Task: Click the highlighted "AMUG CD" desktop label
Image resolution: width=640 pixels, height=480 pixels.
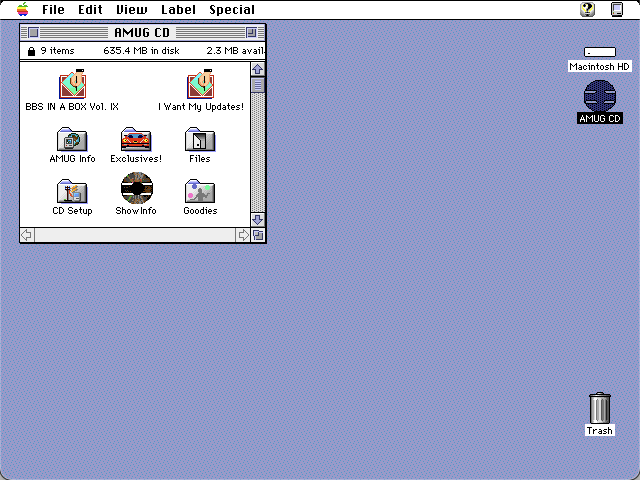Action: [x=600, y=118]
